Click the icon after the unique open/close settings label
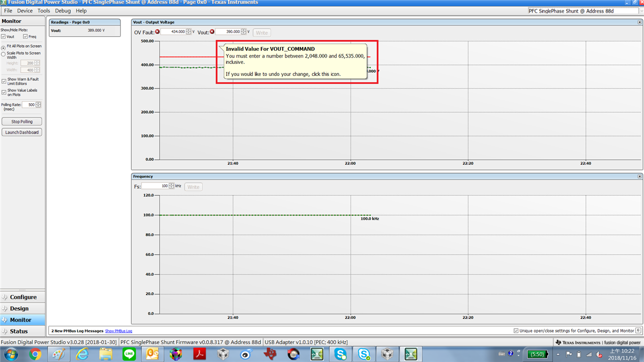Screen dimensions: 644x362 [638, 331]
